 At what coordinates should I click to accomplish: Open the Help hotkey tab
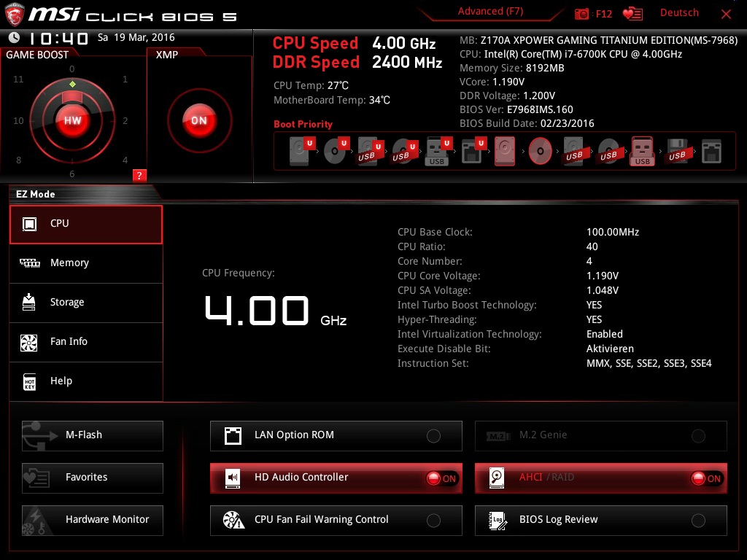(x=86, y=381)
